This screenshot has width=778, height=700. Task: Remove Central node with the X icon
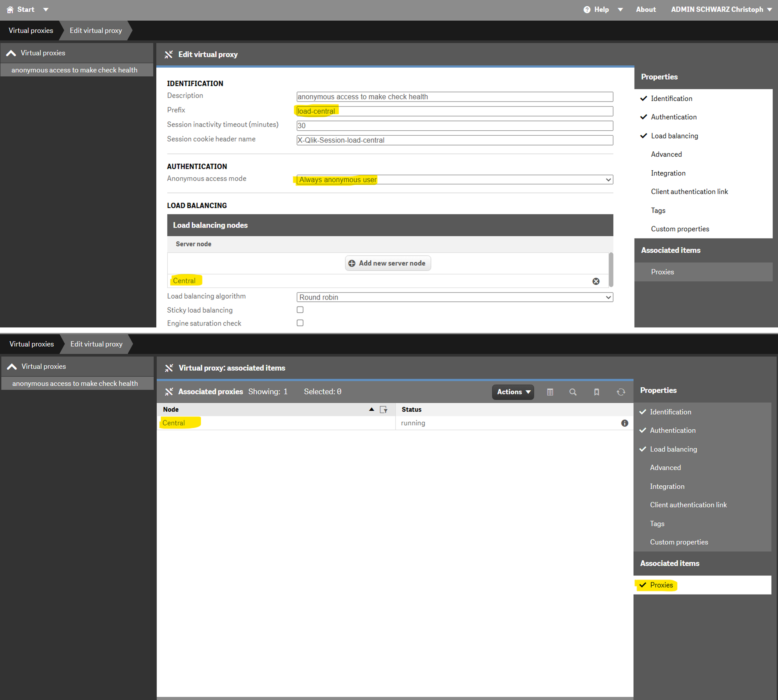pos(596,281)
